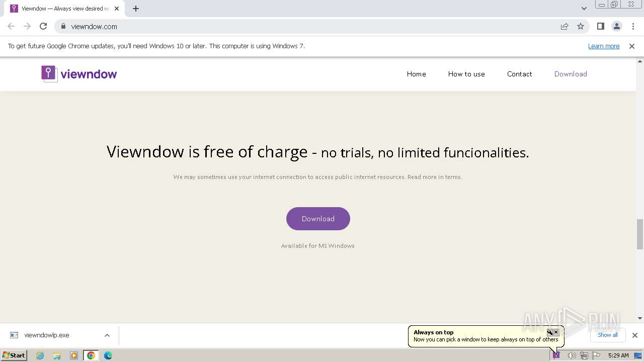Reload the viewndow.com page

click(x=43, y=26)
